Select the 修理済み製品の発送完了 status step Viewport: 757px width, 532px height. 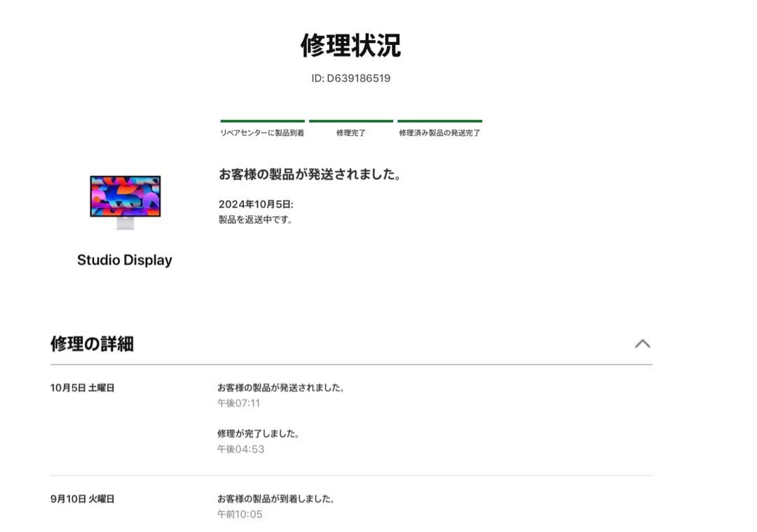(439, 132)
